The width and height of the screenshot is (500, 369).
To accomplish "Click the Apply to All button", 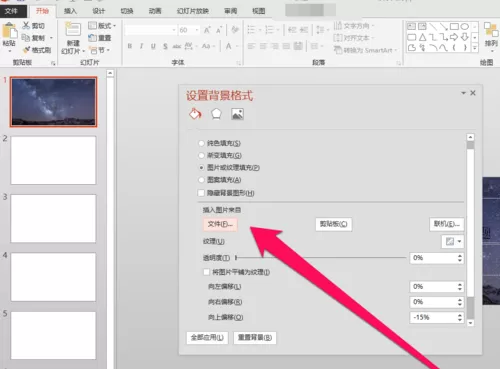I will point(207,338).
